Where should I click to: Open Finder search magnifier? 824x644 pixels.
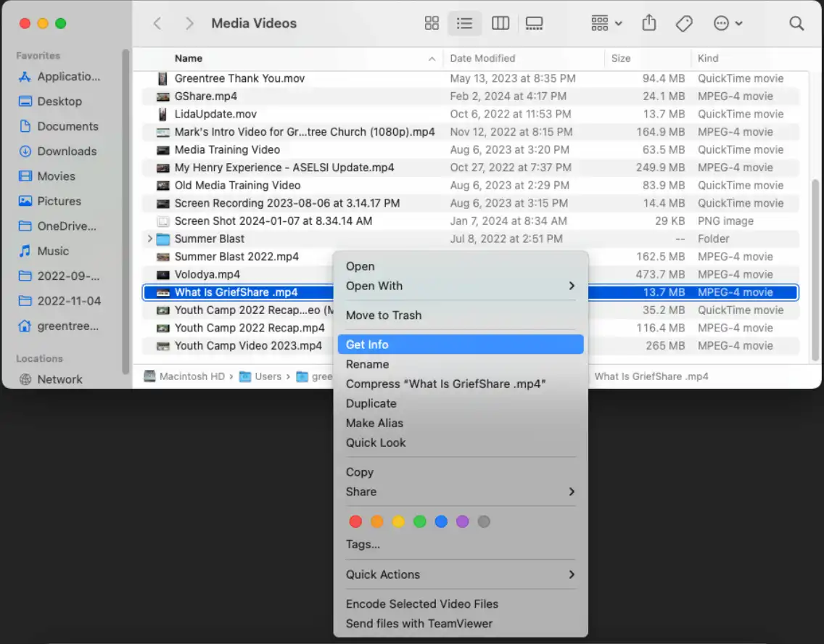point(796,23)
